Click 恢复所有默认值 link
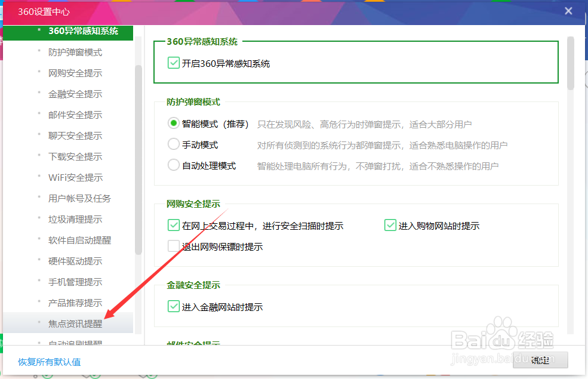 pos(49,362)
